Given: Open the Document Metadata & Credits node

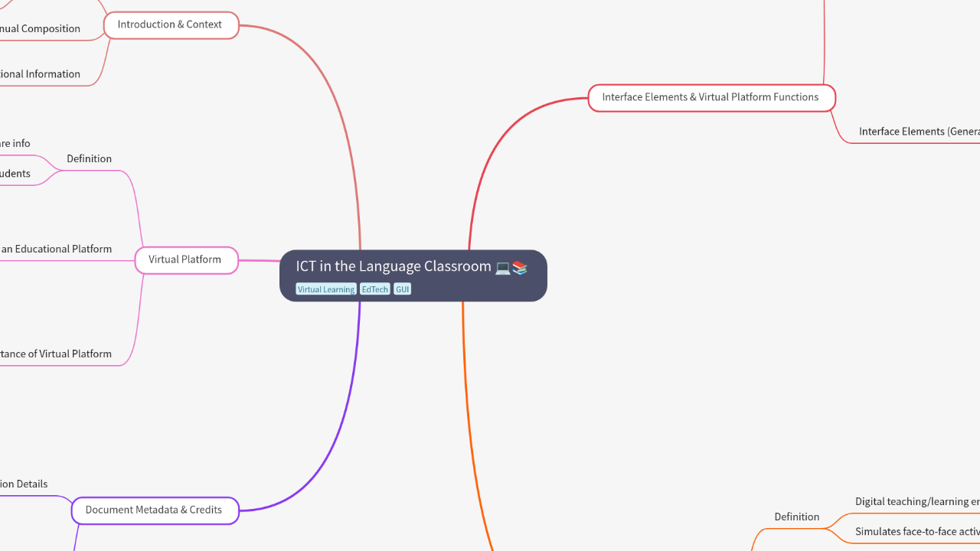Looking at the screenshot, I should (x=154, y=510).
